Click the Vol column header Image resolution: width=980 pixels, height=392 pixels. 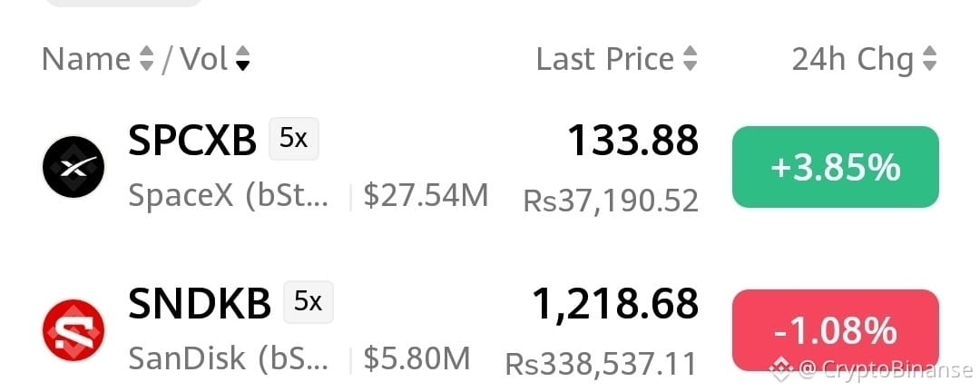[204, 59]
